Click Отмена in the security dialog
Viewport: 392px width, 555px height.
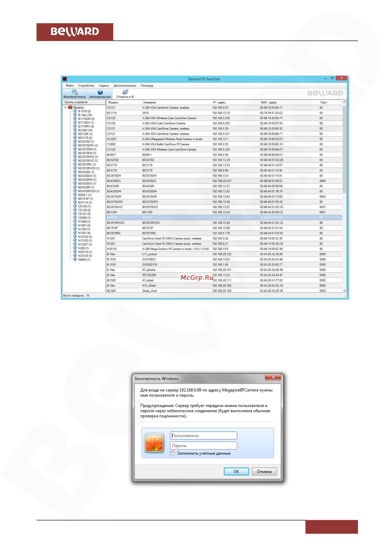click(264, 471)
